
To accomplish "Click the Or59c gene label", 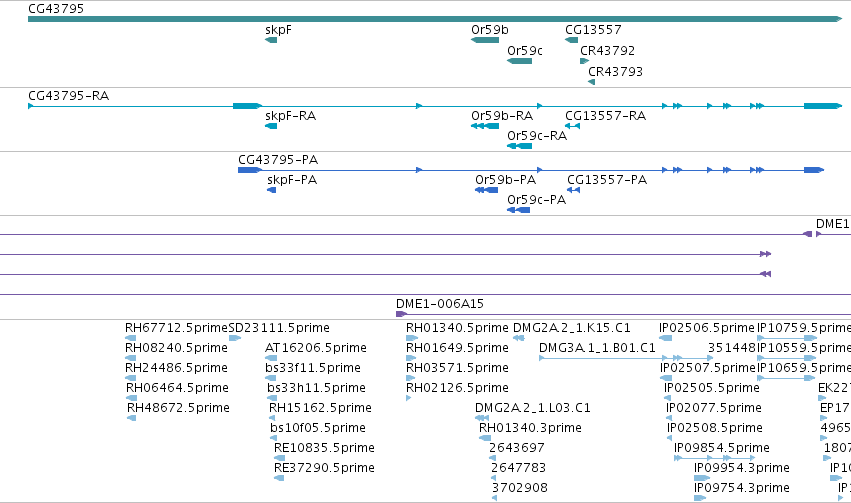I will pyautogui.click(x=525, y=50).
